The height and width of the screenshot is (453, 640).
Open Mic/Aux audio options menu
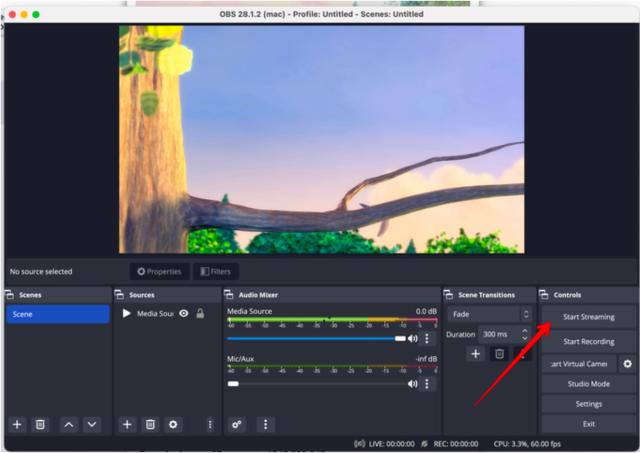point(427,384)
